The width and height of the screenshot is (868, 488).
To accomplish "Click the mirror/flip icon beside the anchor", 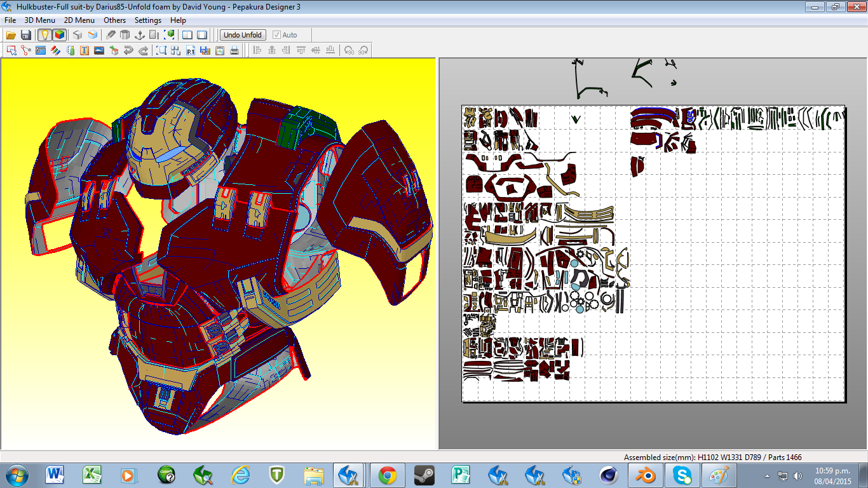I will [154, 35].
